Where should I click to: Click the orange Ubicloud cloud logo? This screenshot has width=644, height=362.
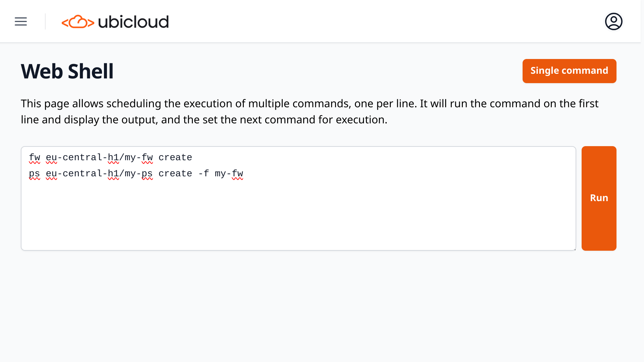click(x=78, y=22)
